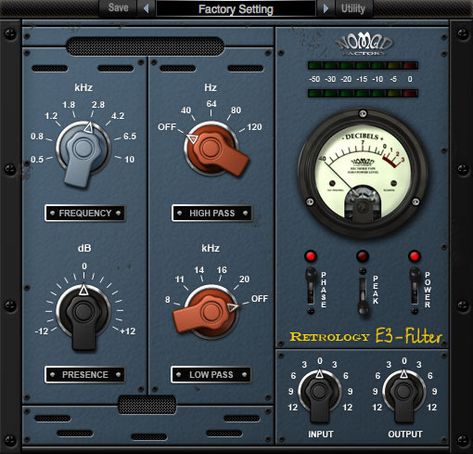Screen dimensions: 473x454
Task: Click the Low Pass filter knob
Action: pos(210,312)
